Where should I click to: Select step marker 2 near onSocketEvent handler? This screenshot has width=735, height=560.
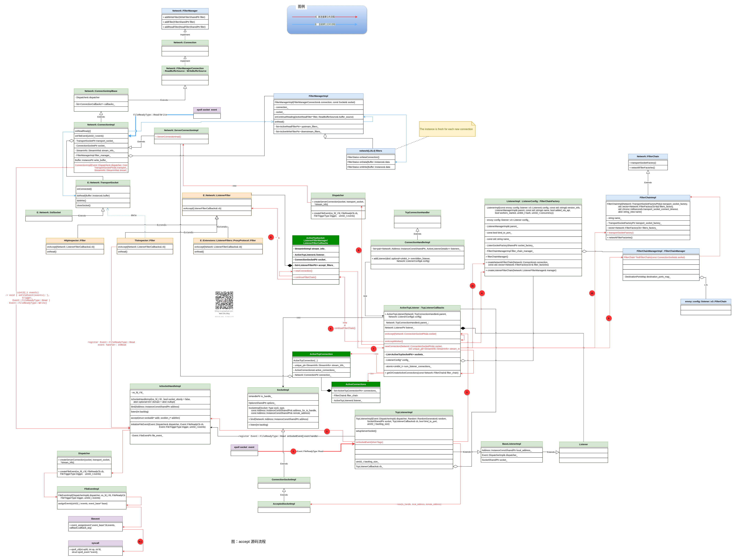(x=327, y=431)
